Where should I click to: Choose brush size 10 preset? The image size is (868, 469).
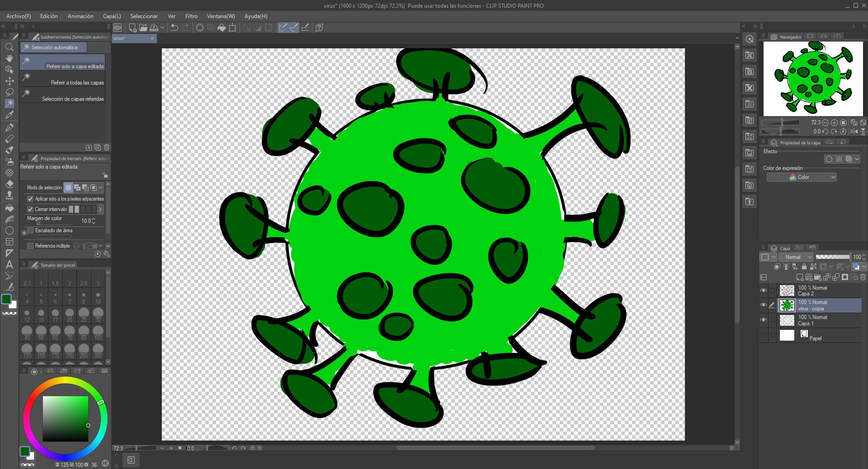pos(98,297)
